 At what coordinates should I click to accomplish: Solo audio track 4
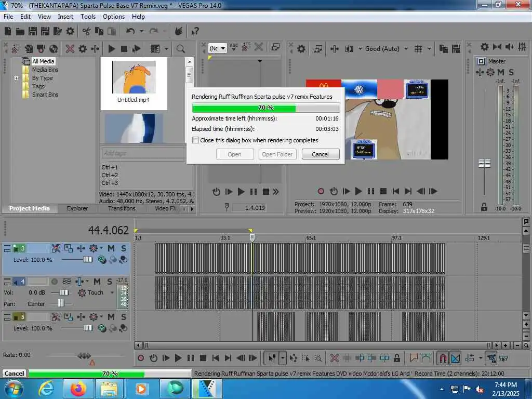click(x=109, y=282)
